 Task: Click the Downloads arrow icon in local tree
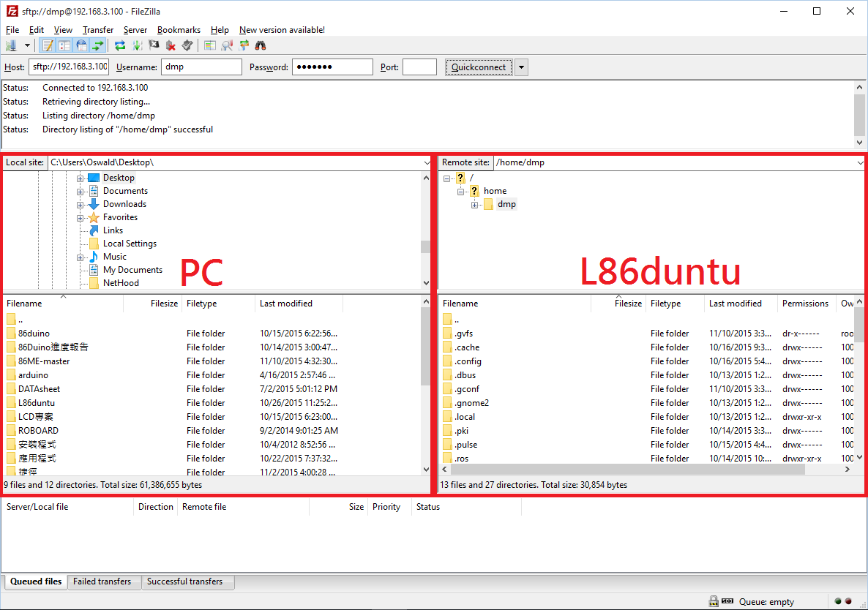pyautogui.click(x=94, y=204)
